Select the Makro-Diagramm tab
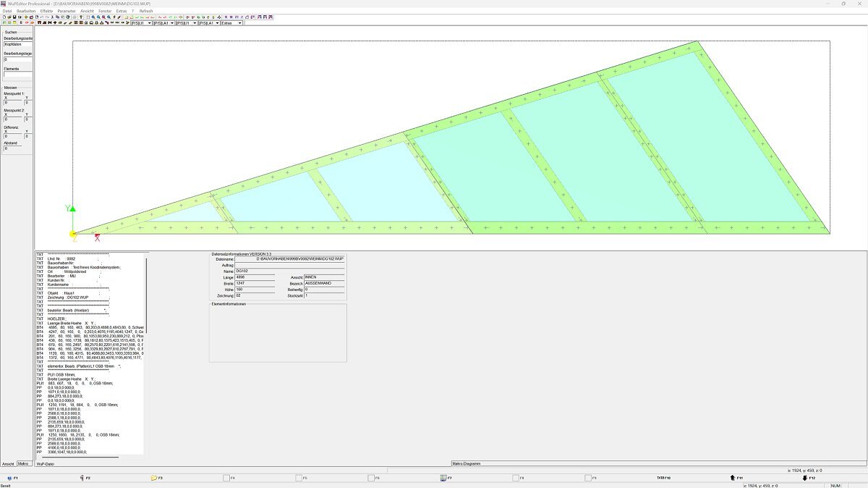This screenshot has width=868, height=488. click(x=466, y=463)
